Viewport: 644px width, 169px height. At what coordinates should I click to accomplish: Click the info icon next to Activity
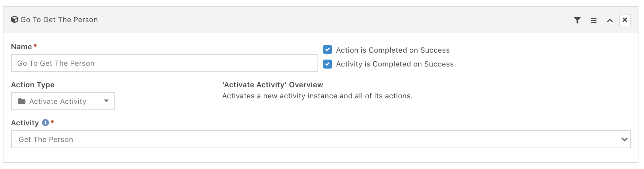coord(45,123)
